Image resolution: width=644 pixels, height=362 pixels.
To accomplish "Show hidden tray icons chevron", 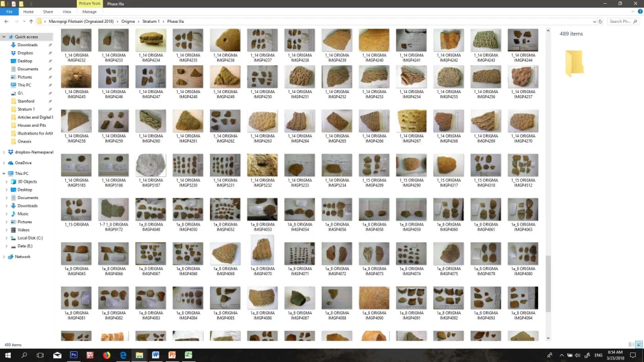I will pos(562,356).
